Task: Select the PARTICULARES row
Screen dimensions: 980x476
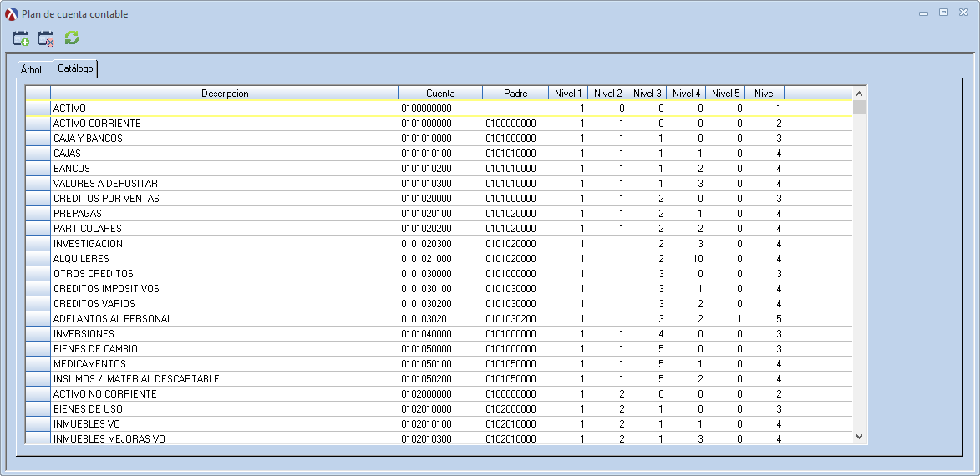Action: (439, 228)
